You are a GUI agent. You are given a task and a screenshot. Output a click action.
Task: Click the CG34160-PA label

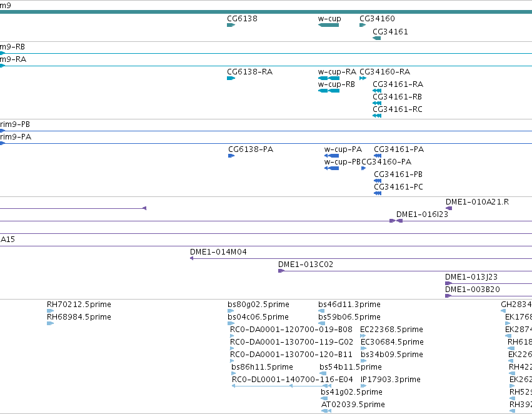point(386,162)
